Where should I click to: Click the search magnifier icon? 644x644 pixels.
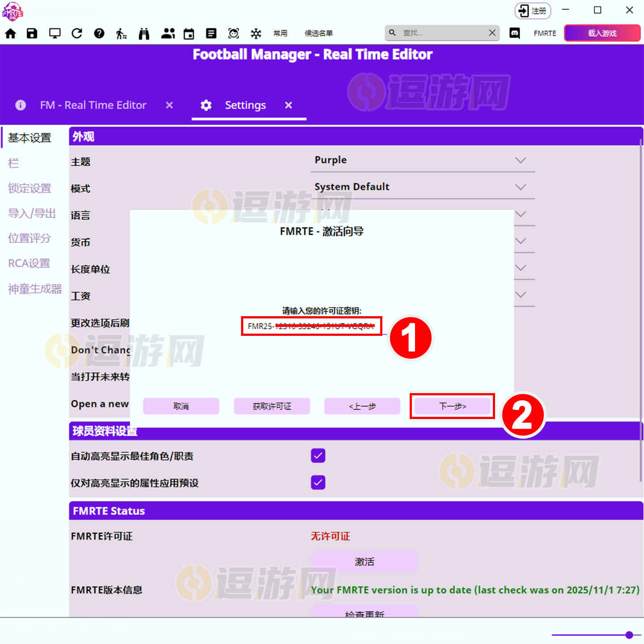(x=392, y=33)
